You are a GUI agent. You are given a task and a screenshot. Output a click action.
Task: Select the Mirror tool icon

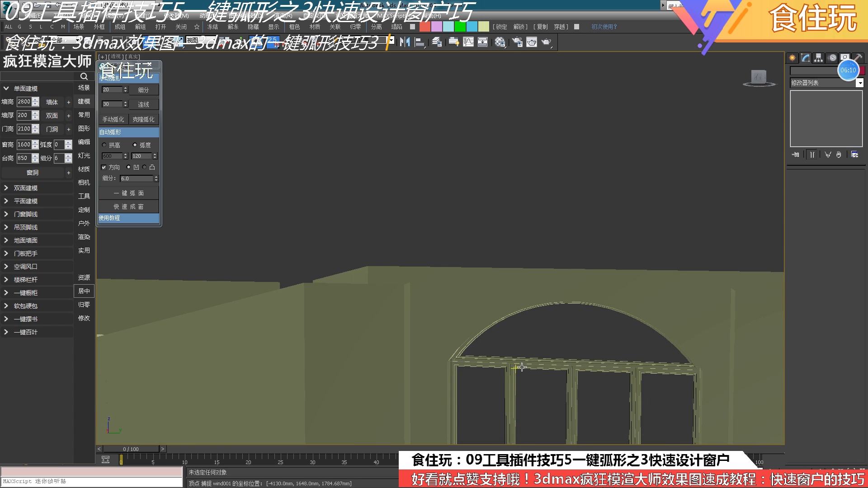(x=406, y=42)
